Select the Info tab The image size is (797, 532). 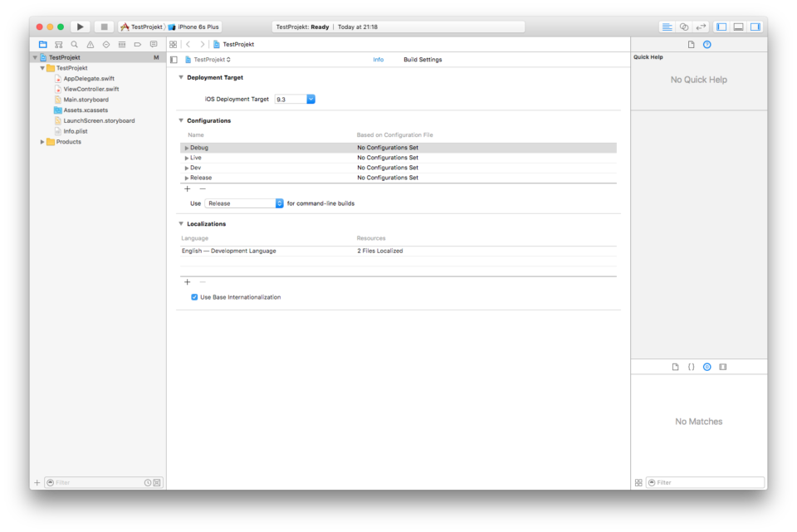click(x=378, y=60)
